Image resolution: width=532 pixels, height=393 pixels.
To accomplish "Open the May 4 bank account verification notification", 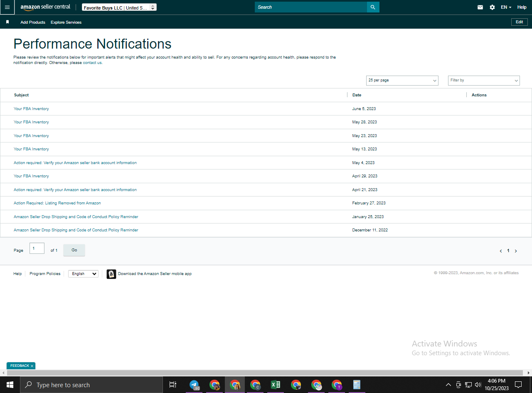I will (75, 163).
